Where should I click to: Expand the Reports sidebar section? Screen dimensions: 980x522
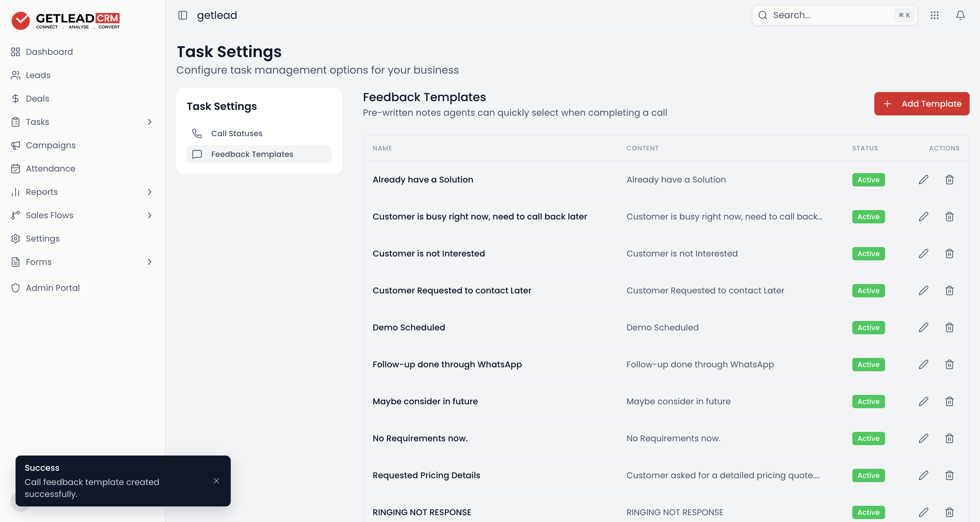tap(149, 192)
